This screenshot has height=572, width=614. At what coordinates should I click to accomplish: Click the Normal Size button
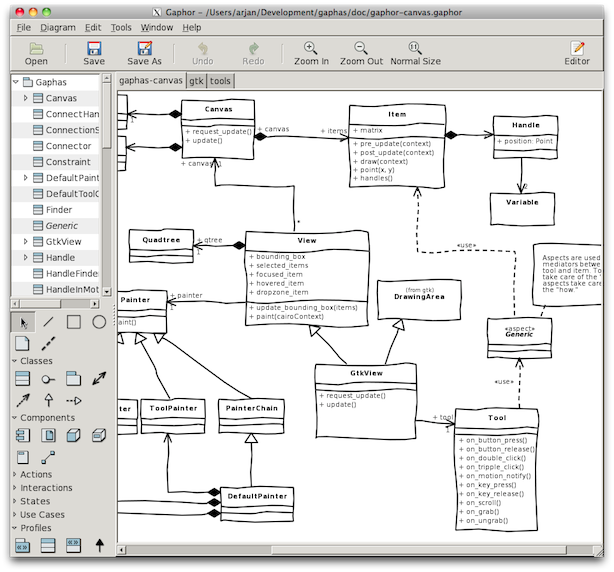[415, 53]
